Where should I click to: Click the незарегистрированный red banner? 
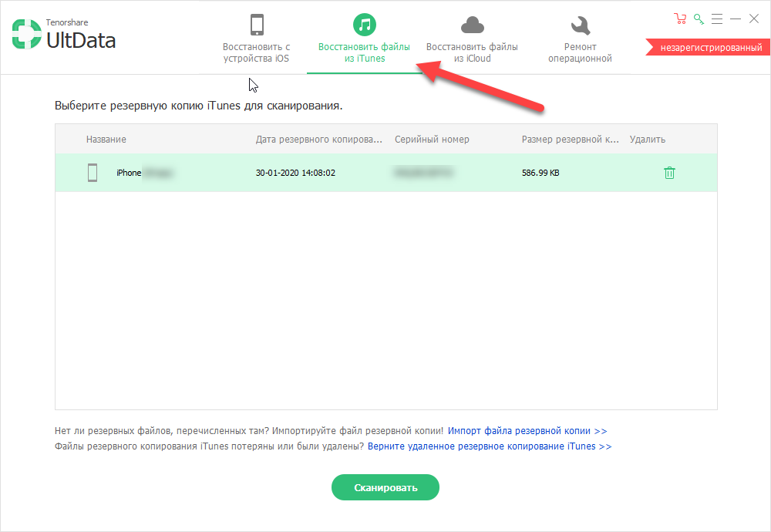[x=708, y=48]
